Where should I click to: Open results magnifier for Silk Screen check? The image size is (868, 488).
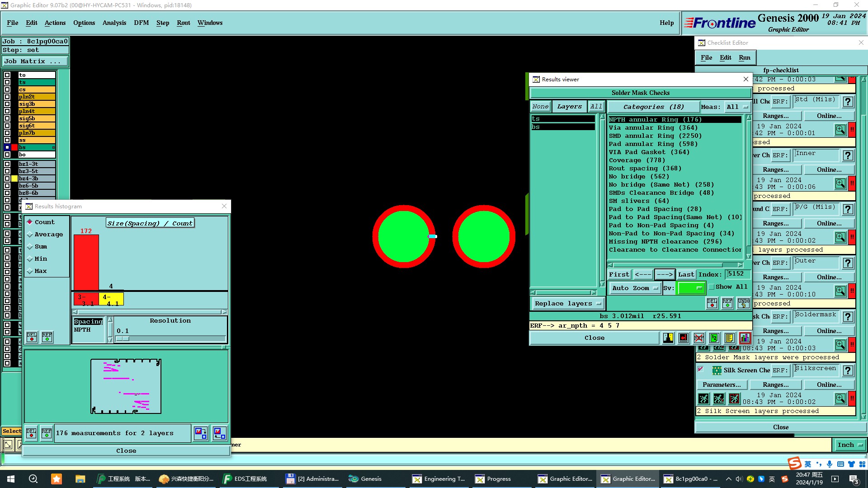pos(840,399)
